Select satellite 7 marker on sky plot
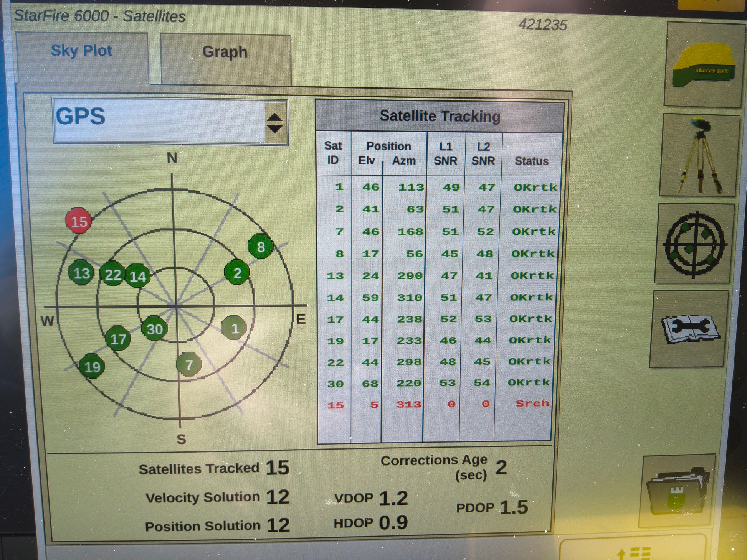The width and height of the screenshot is (747, 560). 188,364
